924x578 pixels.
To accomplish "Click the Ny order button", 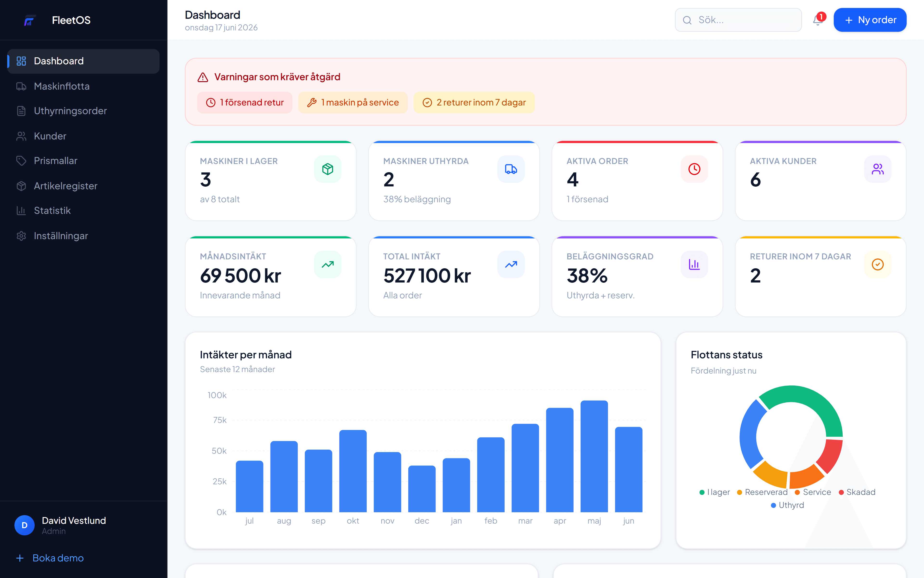I will click(870, 20).
